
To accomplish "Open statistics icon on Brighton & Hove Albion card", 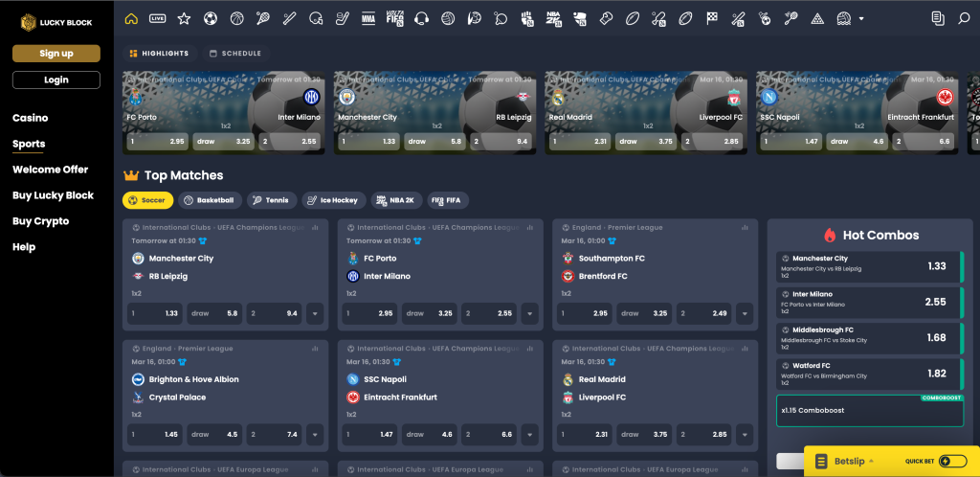I will (x=314, y=349).
